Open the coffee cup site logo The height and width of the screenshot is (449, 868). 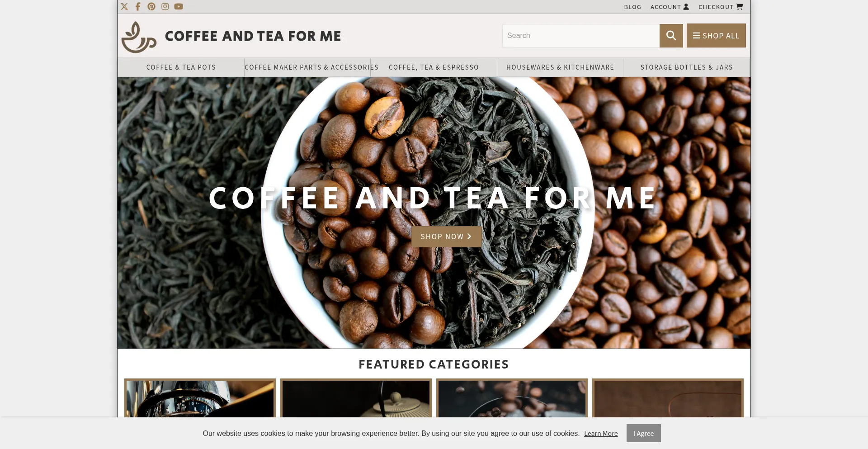pos(139,37)
